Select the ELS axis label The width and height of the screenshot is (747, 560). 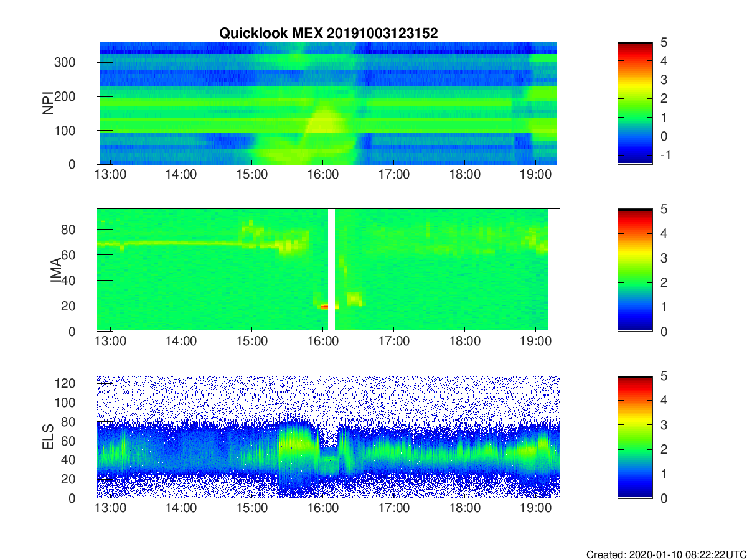pyautogui.click(x=47, y=437)
